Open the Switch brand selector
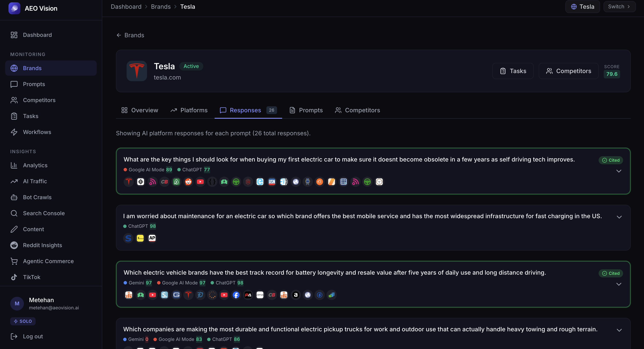This screenshot has height=349, width=644. (619, 6)
